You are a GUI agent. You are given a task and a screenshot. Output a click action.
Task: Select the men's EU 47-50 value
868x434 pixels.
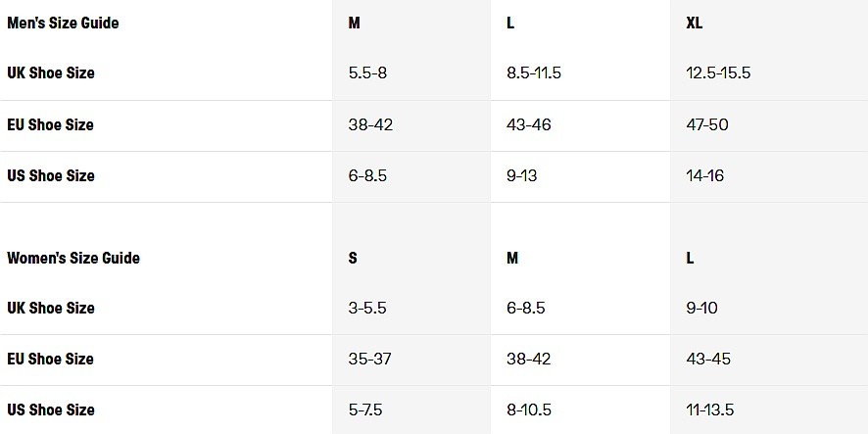707,124
